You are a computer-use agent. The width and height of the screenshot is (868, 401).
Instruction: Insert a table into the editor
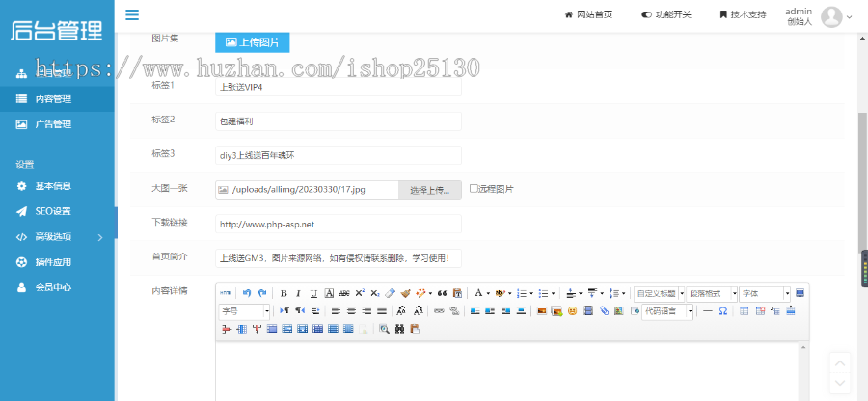(744, 310)
